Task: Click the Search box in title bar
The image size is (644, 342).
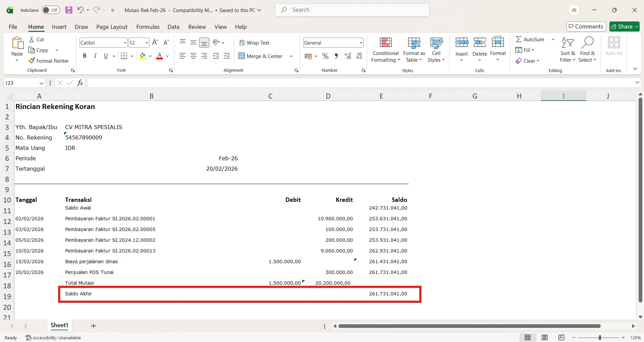Action: tap(352, 10)
